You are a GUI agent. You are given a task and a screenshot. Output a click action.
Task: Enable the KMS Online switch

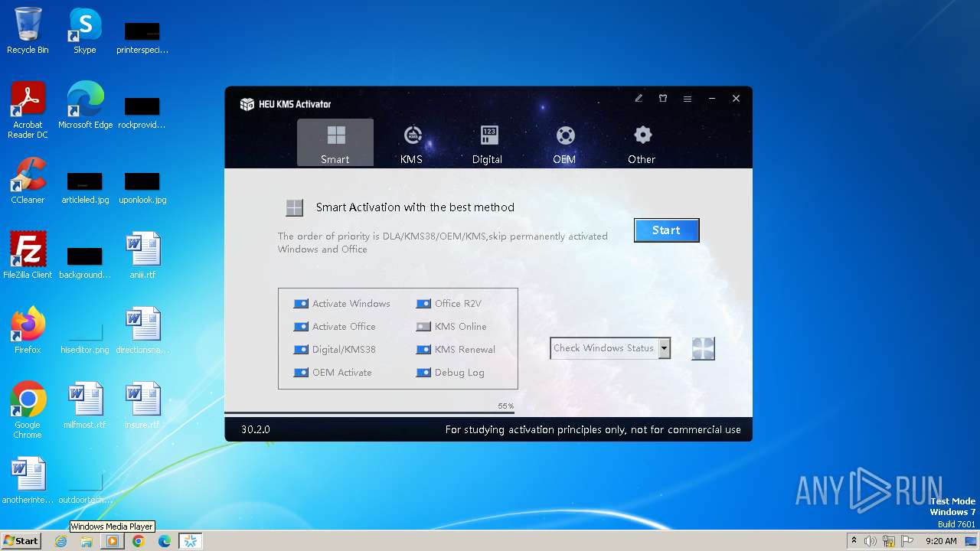click(423, 327)
